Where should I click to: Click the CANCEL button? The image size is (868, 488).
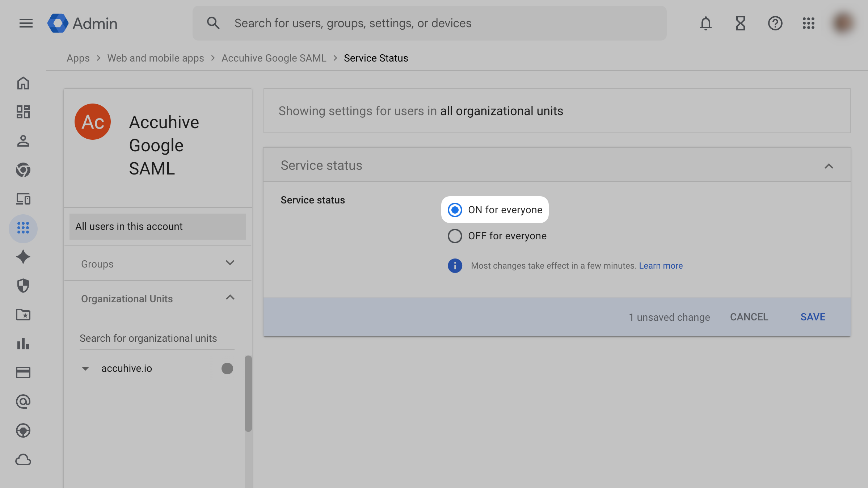tap(749, 317)
